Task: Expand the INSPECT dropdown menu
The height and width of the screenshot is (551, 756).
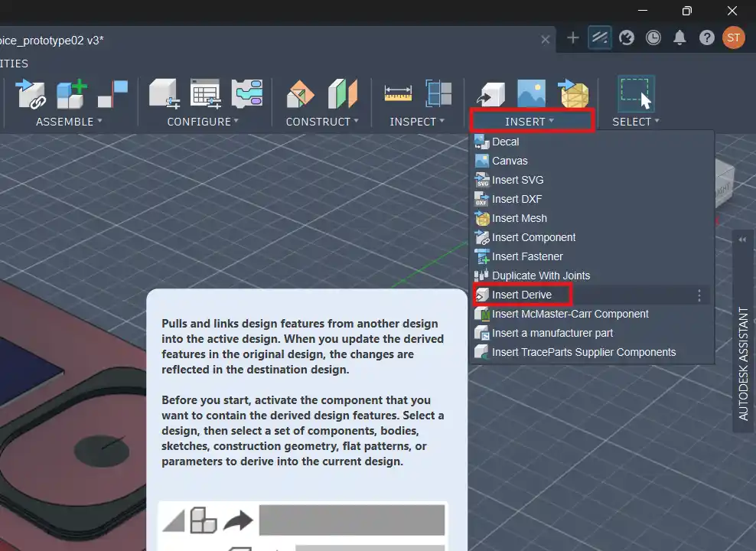Action: tap(417, 122)
